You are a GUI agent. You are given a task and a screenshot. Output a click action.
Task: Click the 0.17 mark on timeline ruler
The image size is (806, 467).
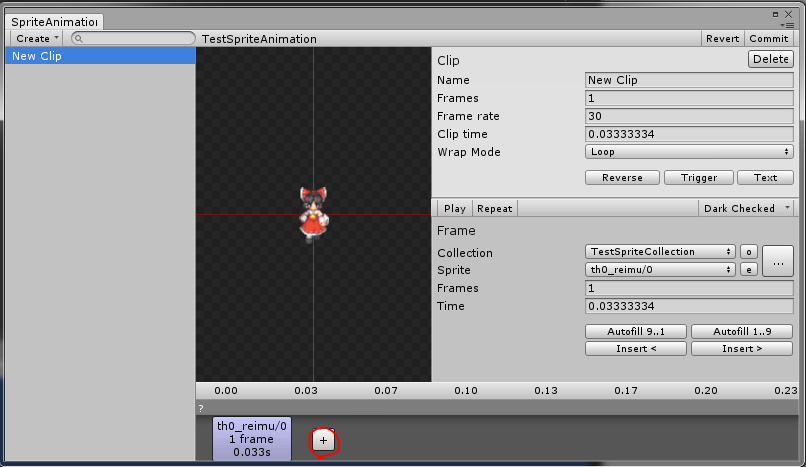pos(626,390)
